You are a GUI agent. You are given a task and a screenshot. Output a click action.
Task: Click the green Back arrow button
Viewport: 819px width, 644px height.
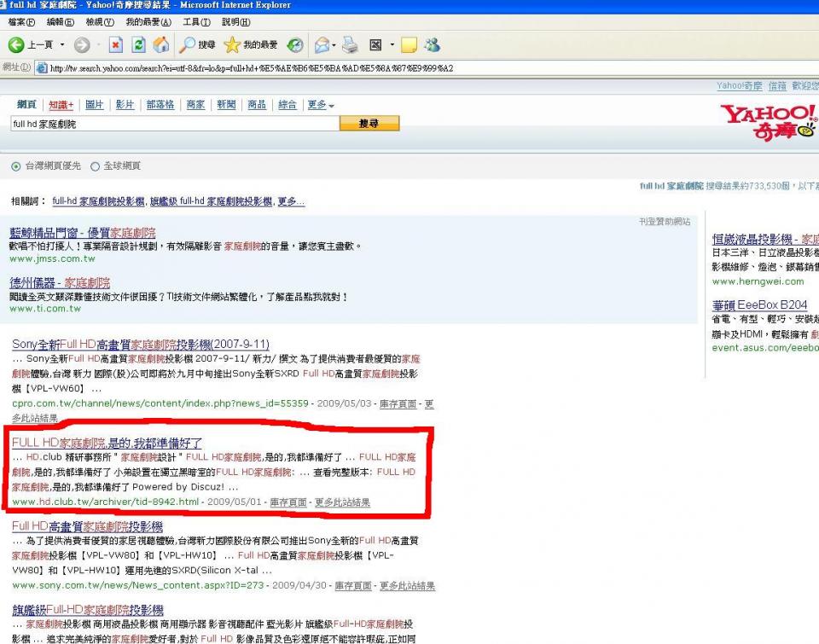point(16,45)
